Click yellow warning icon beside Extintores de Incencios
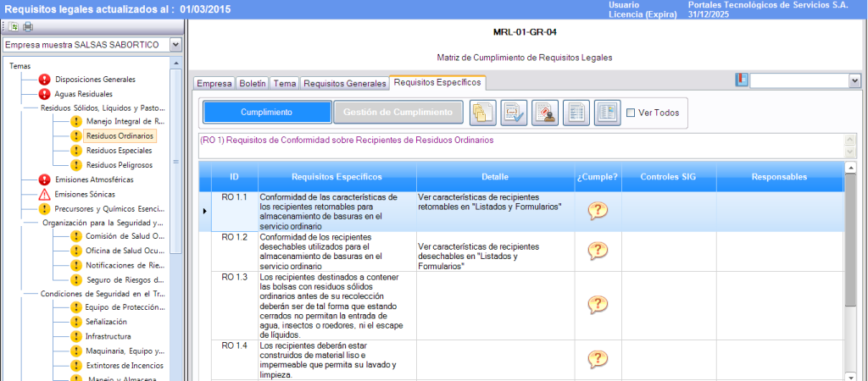Image resolution: width=868 pixels, height=381 pixels. click(x=75, y=366)
